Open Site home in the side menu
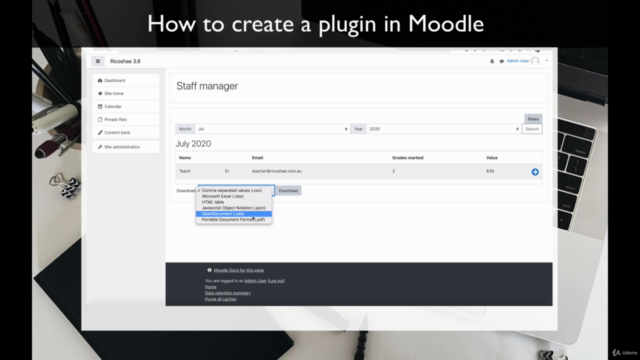The width and height of the screenshot is (640, 360). pos(126,93)
